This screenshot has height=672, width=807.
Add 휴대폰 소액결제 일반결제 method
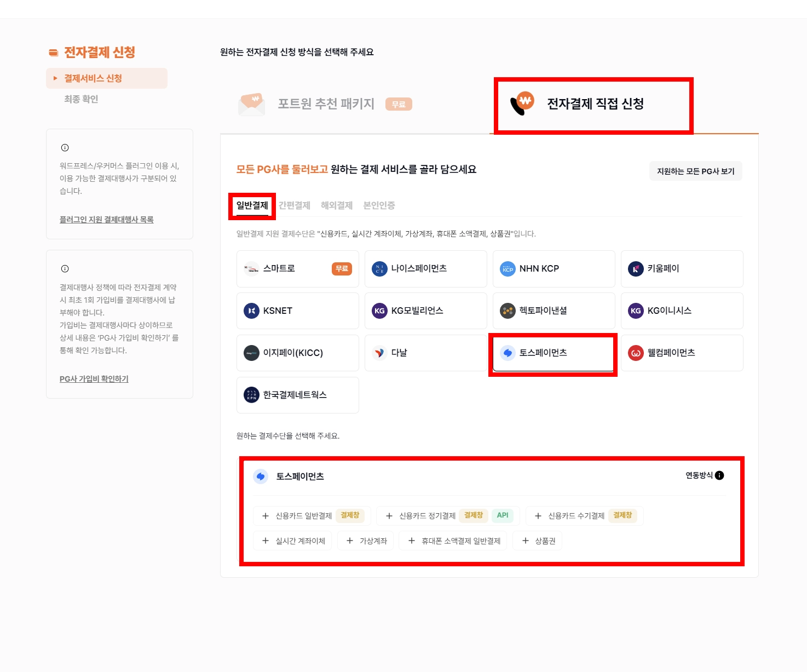point(453,541)
